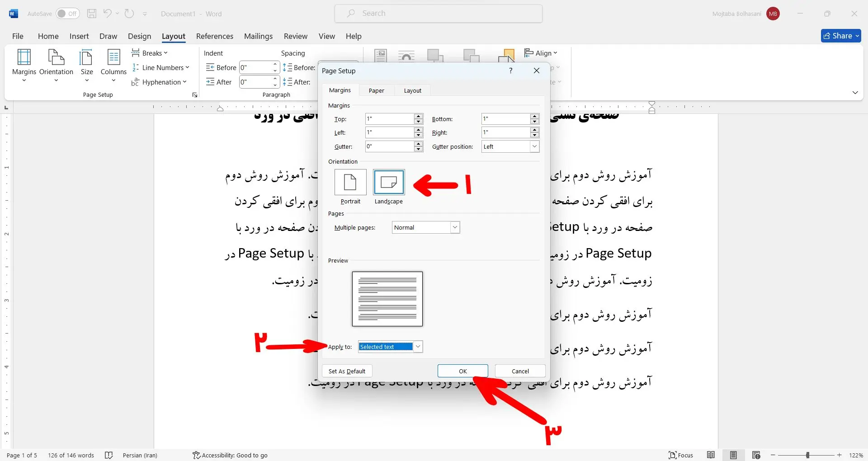Close the Page Setup dialog
Viewport: 868px width, 461px height.
(x=537, y=71)
